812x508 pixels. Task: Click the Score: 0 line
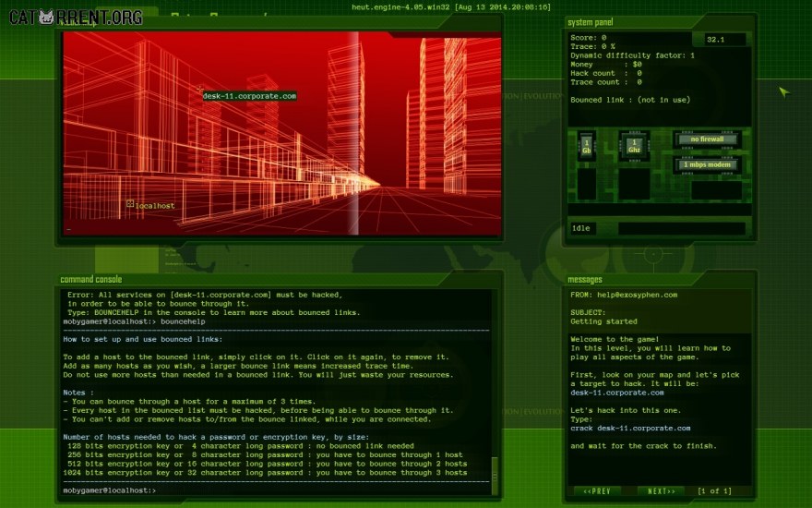tap(589, 37)
